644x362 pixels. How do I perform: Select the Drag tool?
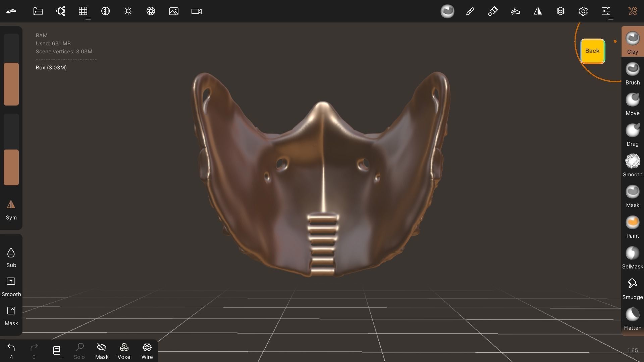pos(633,134)
